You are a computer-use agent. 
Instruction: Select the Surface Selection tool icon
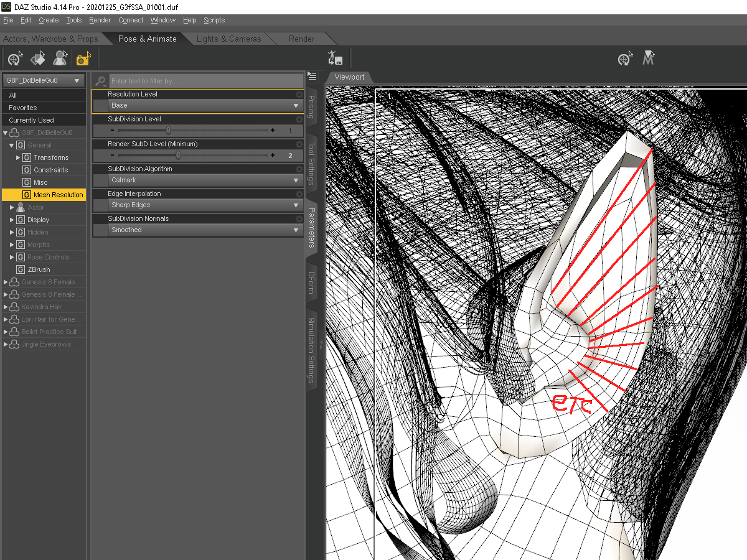tap(38, 59)
